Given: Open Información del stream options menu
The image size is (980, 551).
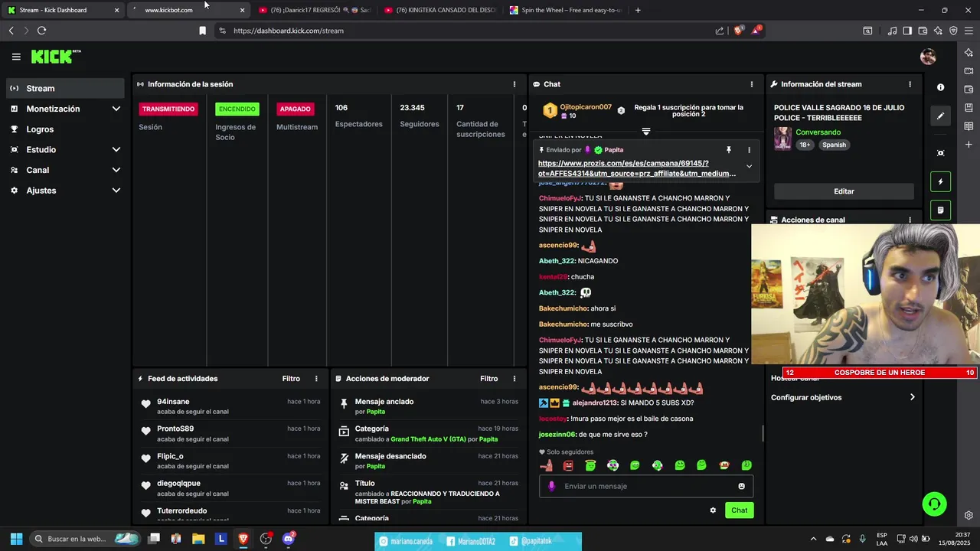Looking at the screenshot, I should coord(910,84).
